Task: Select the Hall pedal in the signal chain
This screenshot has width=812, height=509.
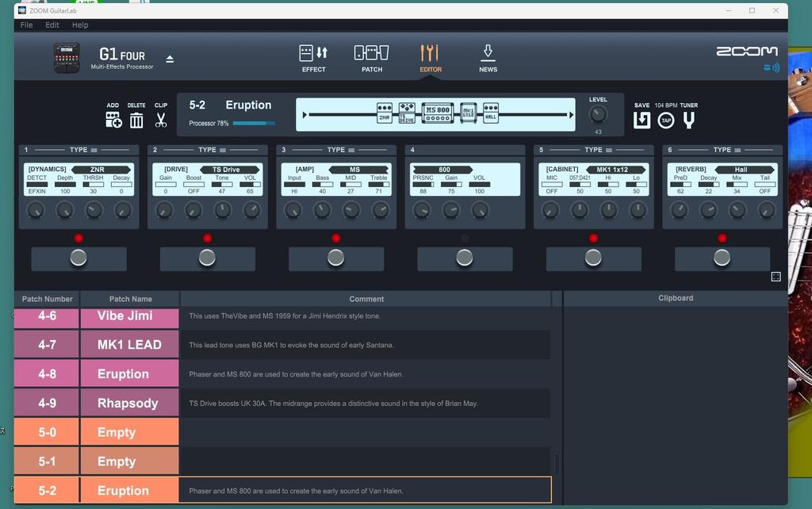Action: (491, 113)
